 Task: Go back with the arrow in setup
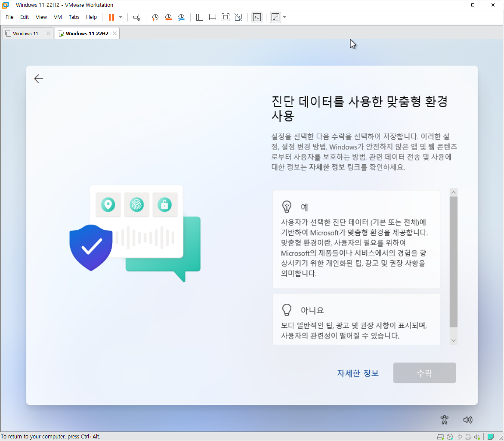click(x=39, y=79)
